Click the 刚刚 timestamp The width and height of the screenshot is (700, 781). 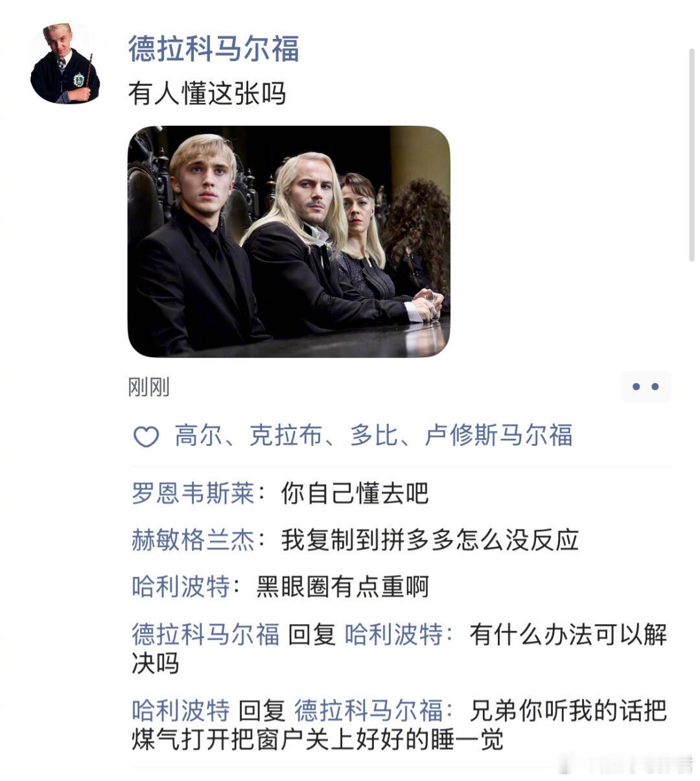(149, 388)
